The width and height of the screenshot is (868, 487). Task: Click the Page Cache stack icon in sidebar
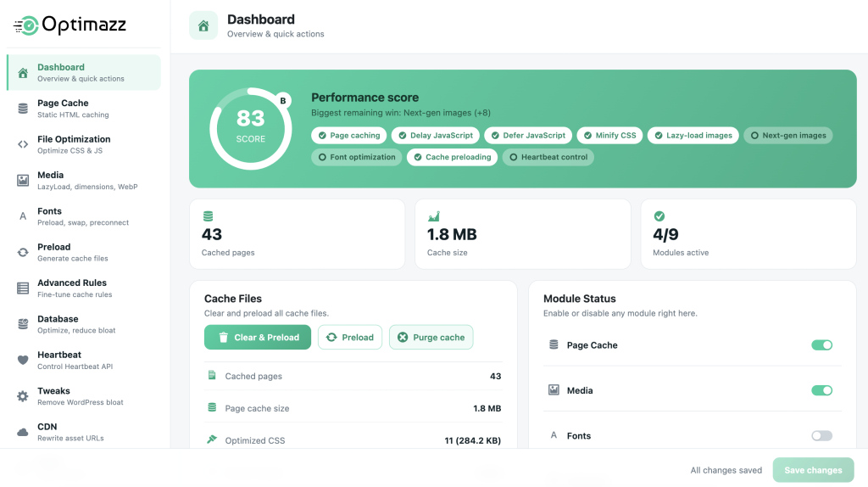point(23,109)
